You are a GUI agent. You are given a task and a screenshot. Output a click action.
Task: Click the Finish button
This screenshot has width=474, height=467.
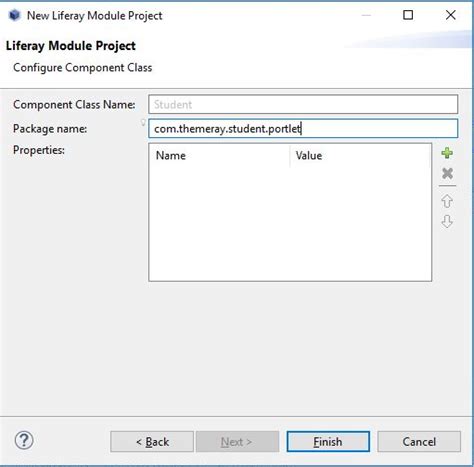(x=328, y=442)
